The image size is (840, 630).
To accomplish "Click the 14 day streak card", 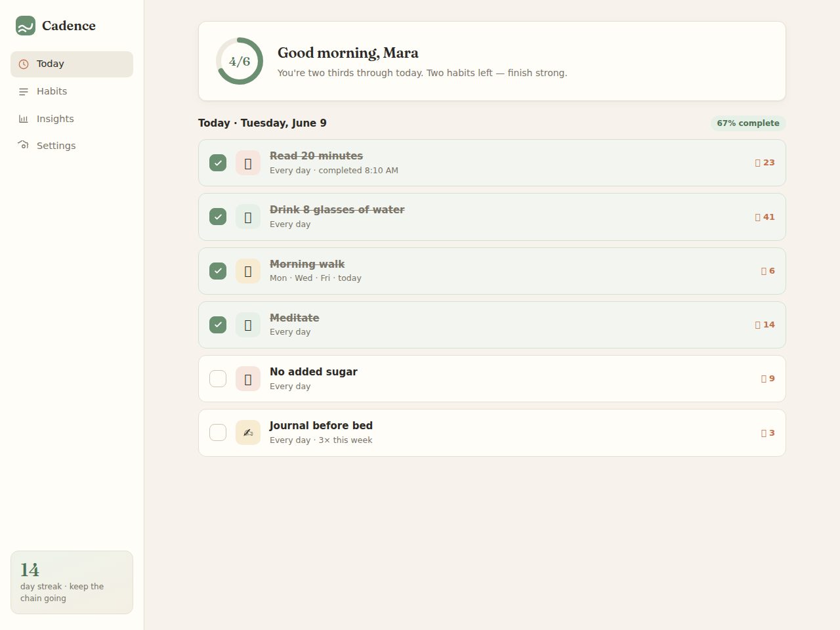I will point(72,583).
